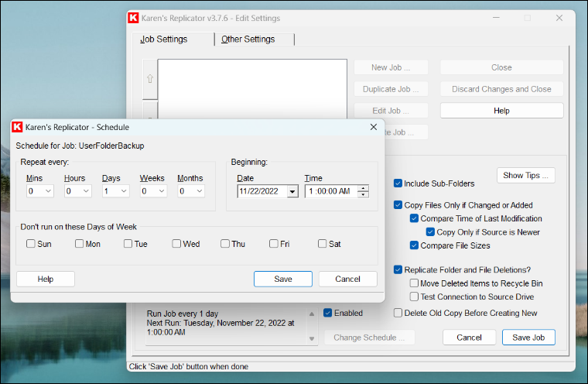Check the Wed exclusion checkbox
Image resolution: width=588 pixels, height=384 pixels.
176,244
